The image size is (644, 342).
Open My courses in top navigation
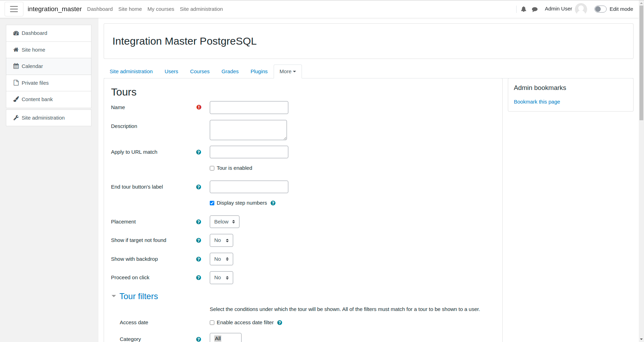click(x=161, y=9)
